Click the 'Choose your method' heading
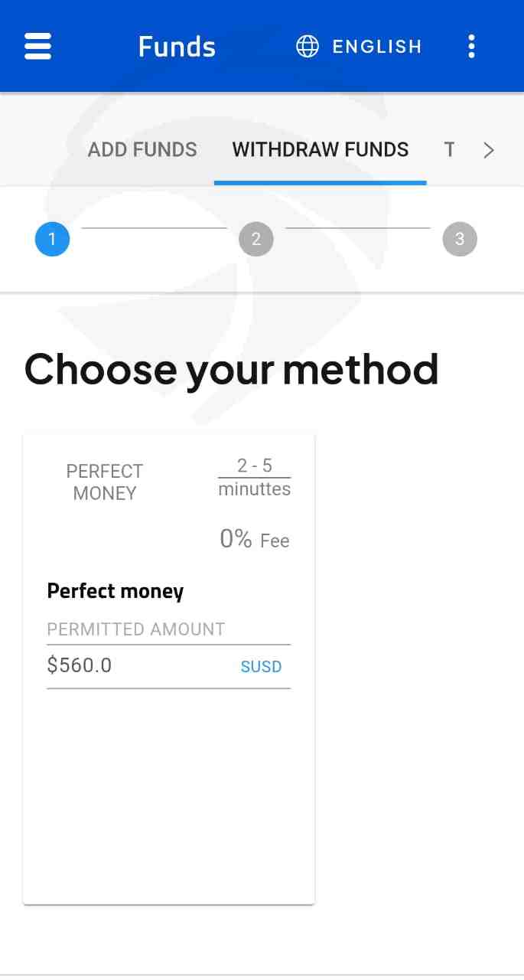 tap(231, 369)
